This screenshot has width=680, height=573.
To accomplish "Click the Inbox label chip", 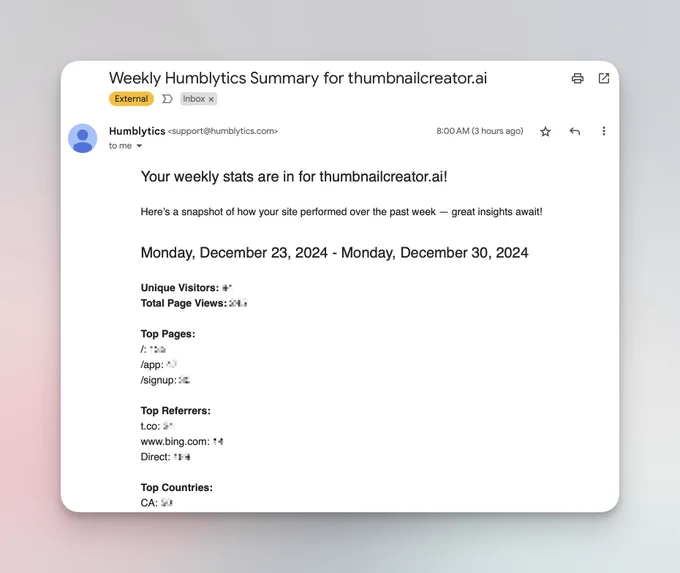I will click(198, 99).
